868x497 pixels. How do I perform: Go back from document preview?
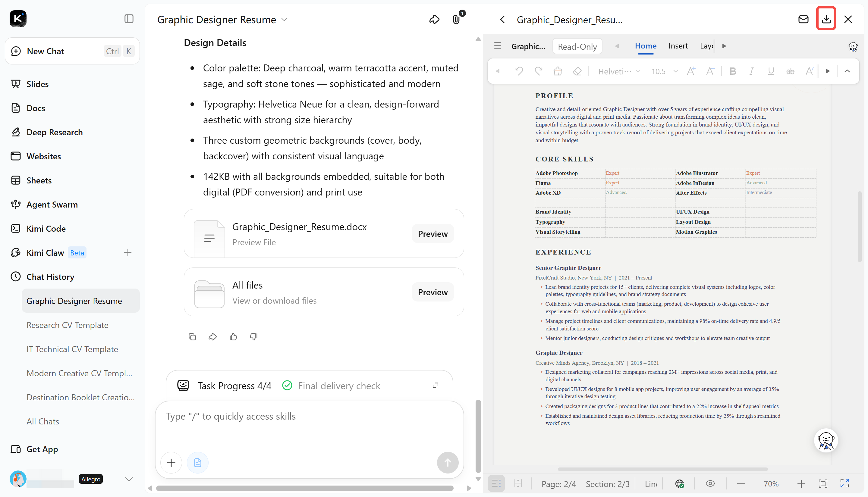(x=502, y=20)
